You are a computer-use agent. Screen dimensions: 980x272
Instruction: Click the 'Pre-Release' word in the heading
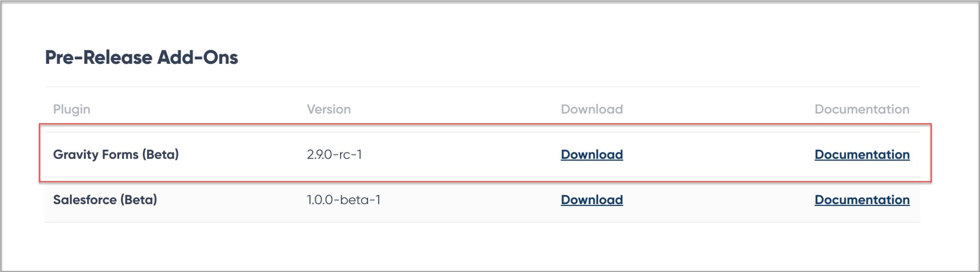click(x=99, y=57)
